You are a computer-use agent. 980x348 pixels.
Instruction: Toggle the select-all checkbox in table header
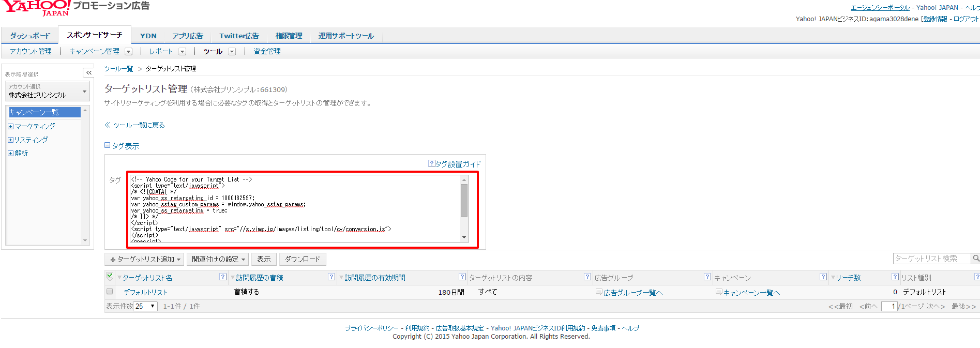point(110,276)
